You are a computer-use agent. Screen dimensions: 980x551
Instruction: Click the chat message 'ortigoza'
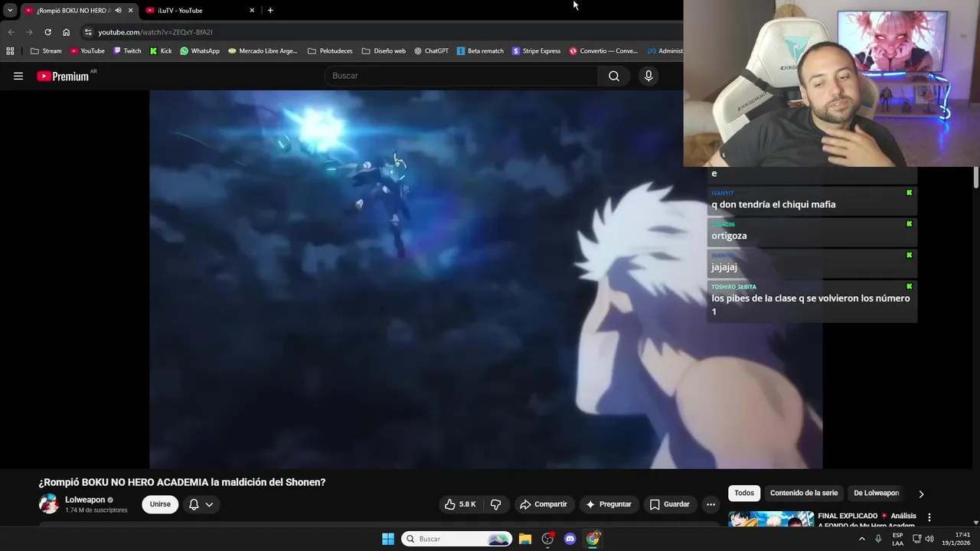(729, 236)
